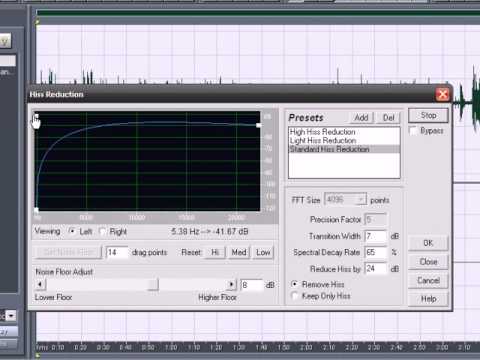This screenshot has height=360, width=480.
Task: Click the Close button
Action: point(428,262)
